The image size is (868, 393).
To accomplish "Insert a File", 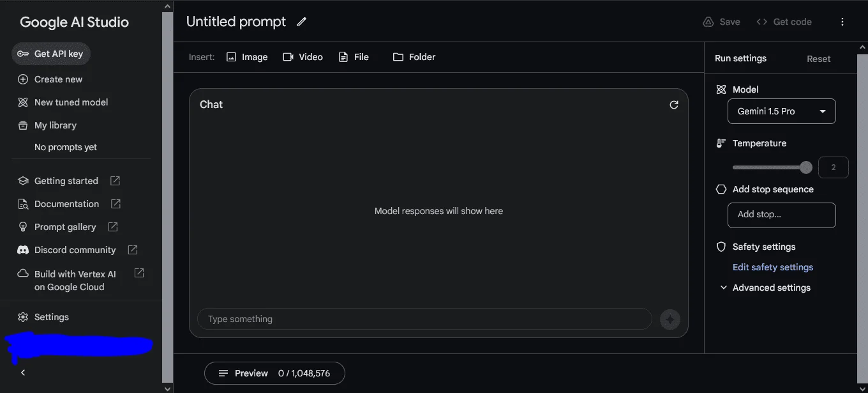I will click(354, 57).
